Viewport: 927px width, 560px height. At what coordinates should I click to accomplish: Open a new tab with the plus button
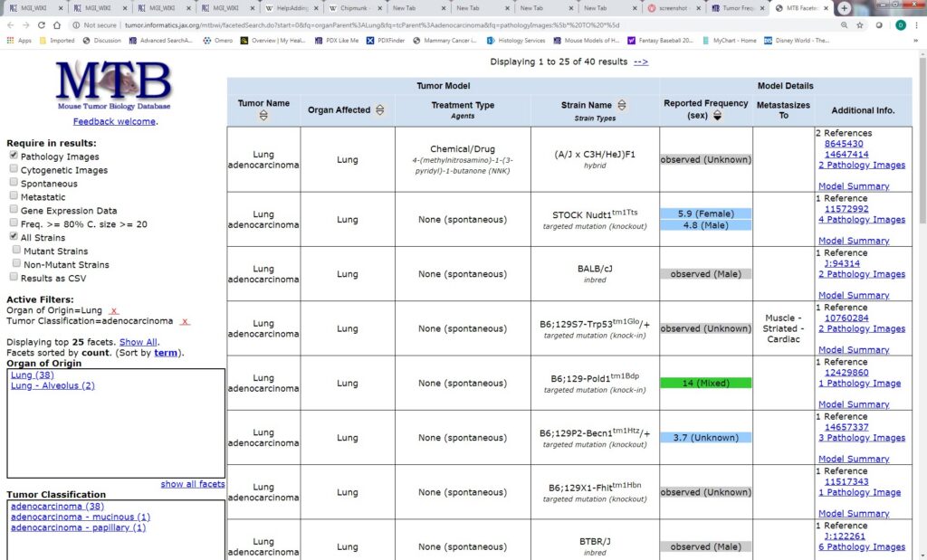coord(845,8)
